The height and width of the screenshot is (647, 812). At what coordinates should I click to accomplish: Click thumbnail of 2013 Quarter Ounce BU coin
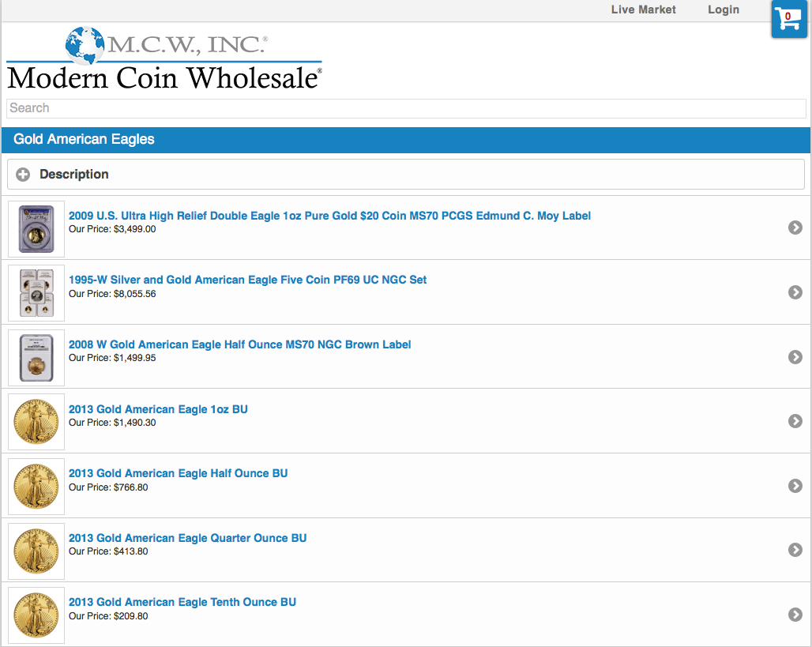click(36, 551)
